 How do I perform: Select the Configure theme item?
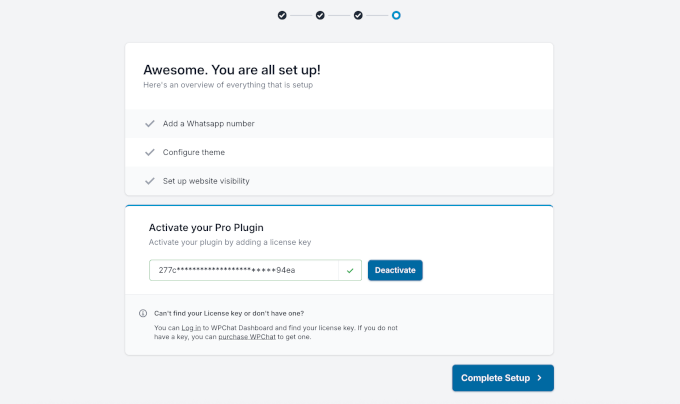tap(194, 152)
